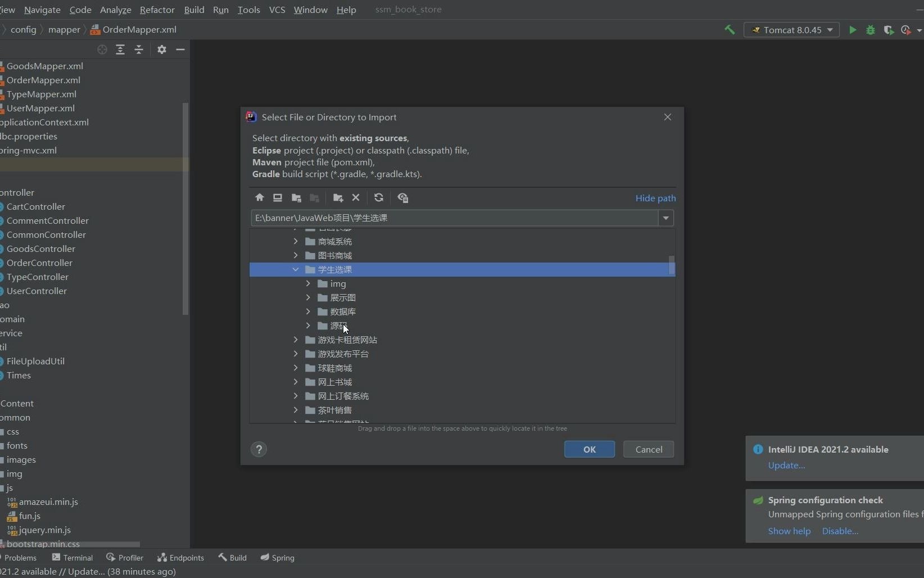
Task: Toggle Show Hidden Files icon in dialog
Action: click(402, 197)
